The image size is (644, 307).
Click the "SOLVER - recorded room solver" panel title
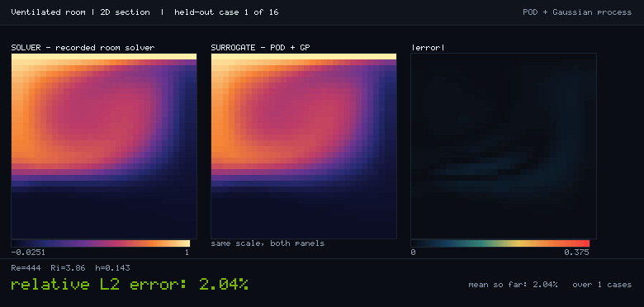coord(83,48)
